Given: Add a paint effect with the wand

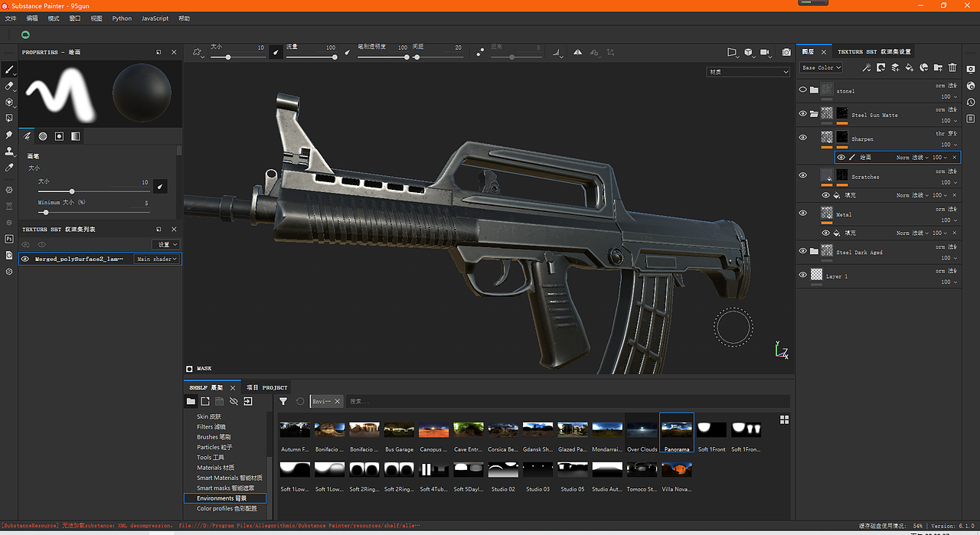Looking at the screenshot, I should pyautogui.click(x=867, y=67).
